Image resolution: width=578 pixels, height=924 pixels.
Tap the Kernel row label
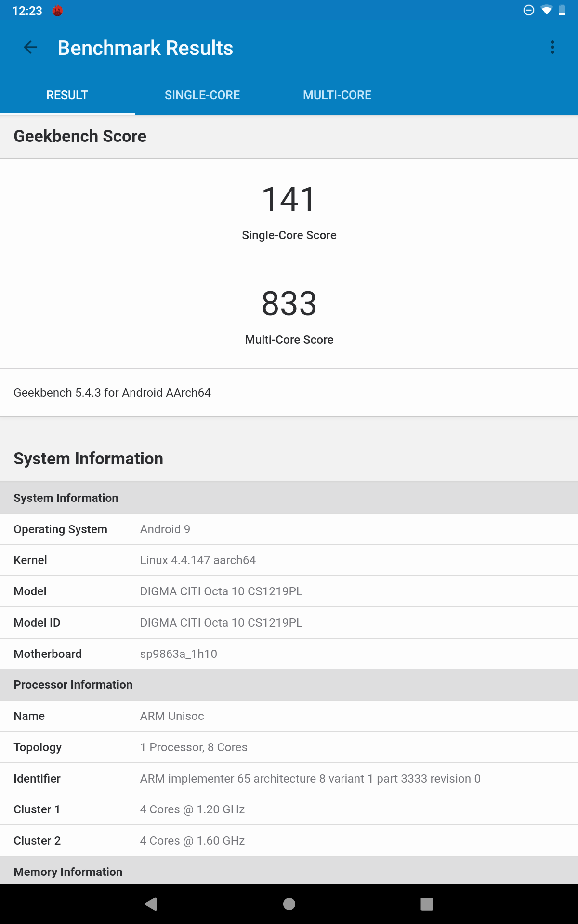[x=30, y=560]
